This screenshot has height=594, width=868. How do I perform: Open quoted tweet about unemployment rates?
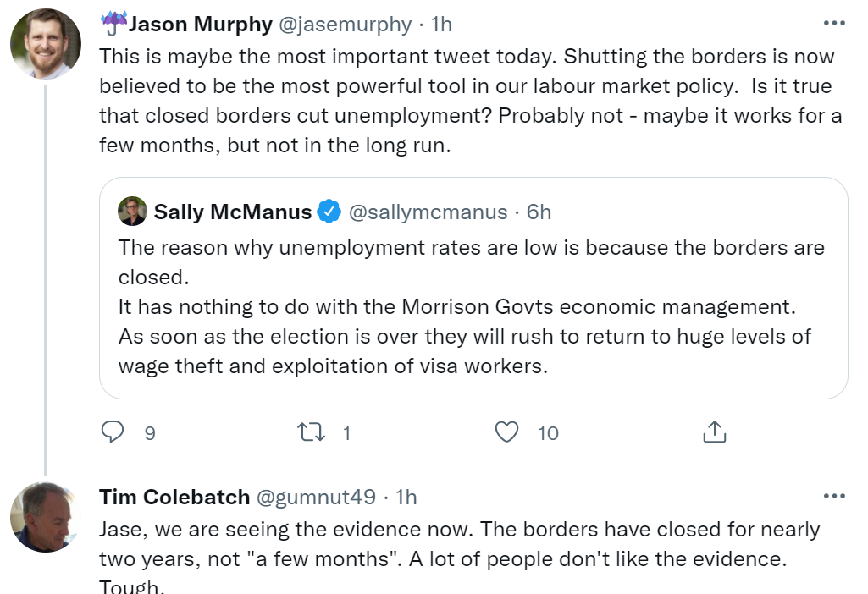point(471,306)
